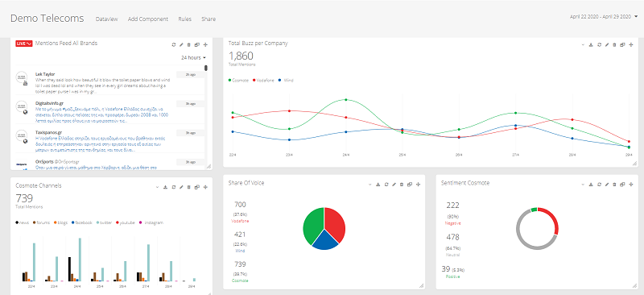Viewport: 644px width, 295px height.
Task: Click the Mentions Feed vertical scrollbar
Action: [x=206, y=68]
